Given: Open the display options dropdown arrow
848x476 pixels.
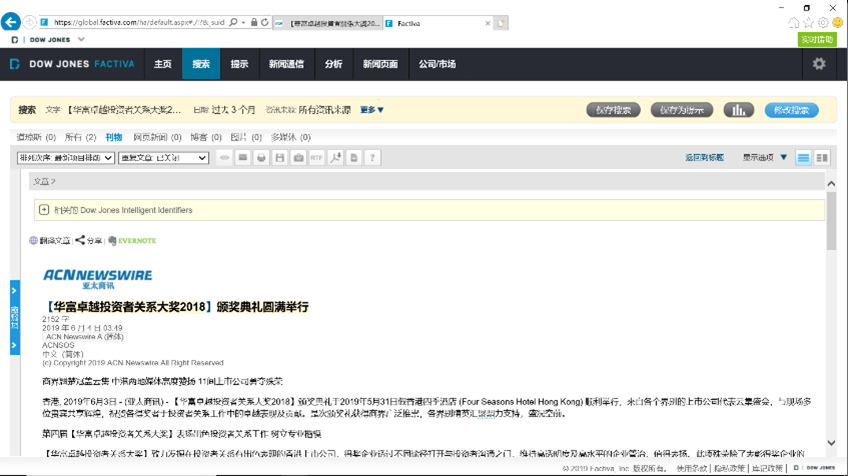Looking at the screenshot, I should pyautogui.click(x=784, y=157).
